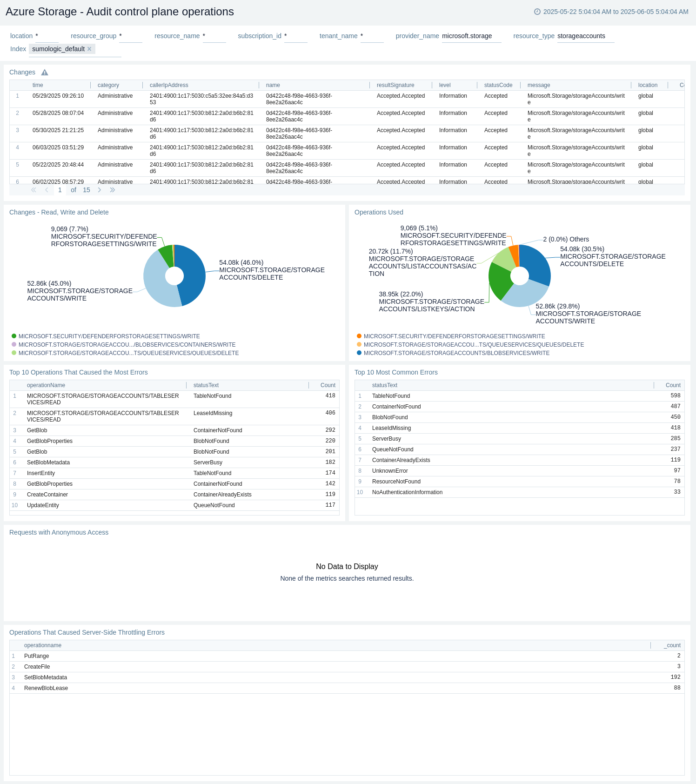Select BLOBSERVICES/CONTAINERS/WRITE legend label
The width and height of the screenshot is (696, 784).
click(x=127, y=345)
